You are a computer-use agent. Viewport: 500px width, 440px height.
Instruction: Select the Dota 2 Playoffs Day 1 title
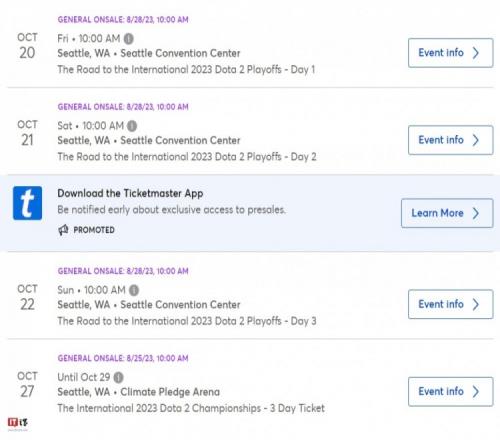tap(186, 70)
